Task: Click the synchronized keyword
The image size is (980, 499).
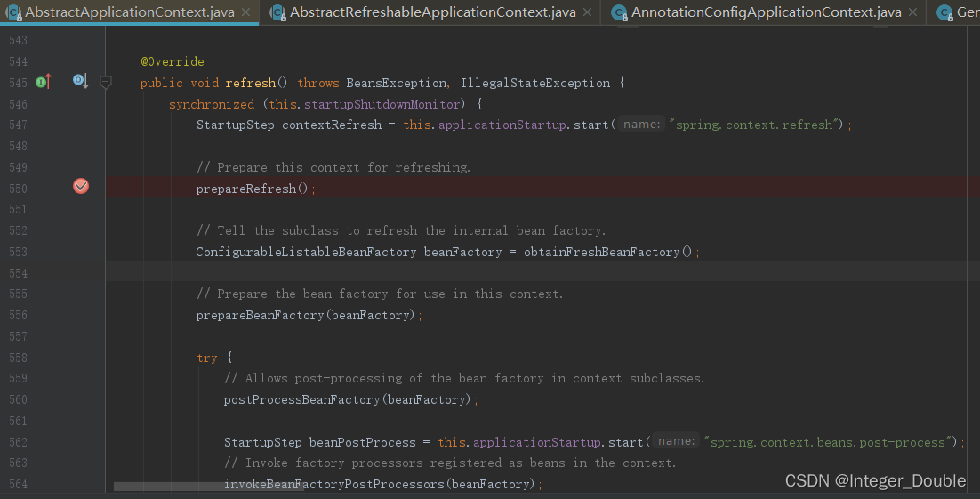Action: pyautogui.click(x=212, y=104)
